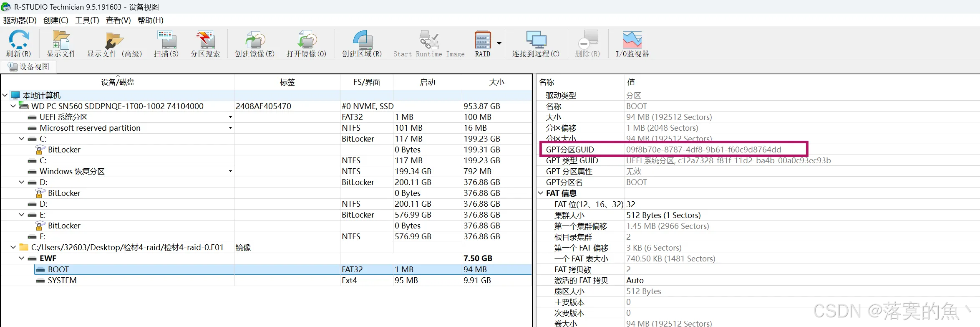This screenshot has width=980, height=327.
Task: Select the SYSTEM Ext4 partition
Action: 62,280
